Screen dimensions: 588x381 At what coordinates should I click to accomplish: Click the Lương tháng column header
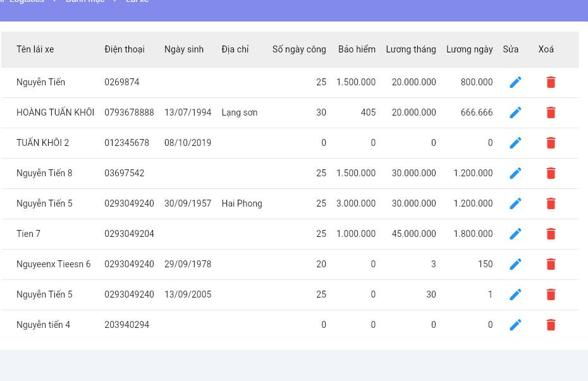tap(410, 49)
